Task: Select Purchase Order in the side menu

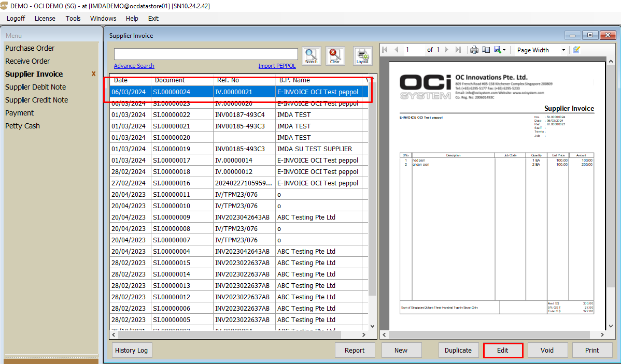Action: 30,48
